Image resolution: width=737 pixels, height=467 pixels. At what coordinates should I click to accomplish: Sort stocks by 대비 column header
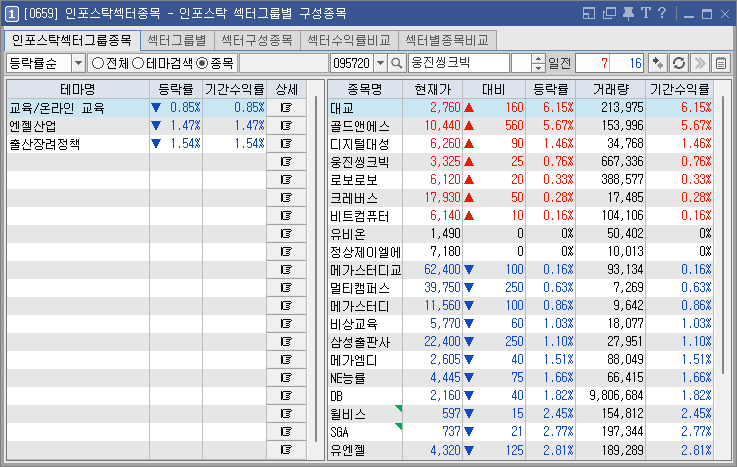tap(494, 89)
